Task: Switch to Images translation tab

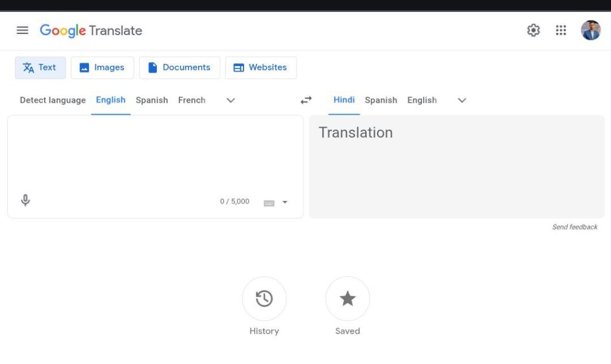Action: tap(103, 67)
